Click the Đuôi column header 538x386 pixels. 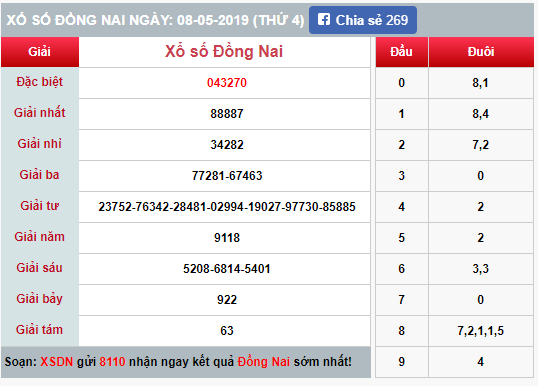click(x=481, y=52)
